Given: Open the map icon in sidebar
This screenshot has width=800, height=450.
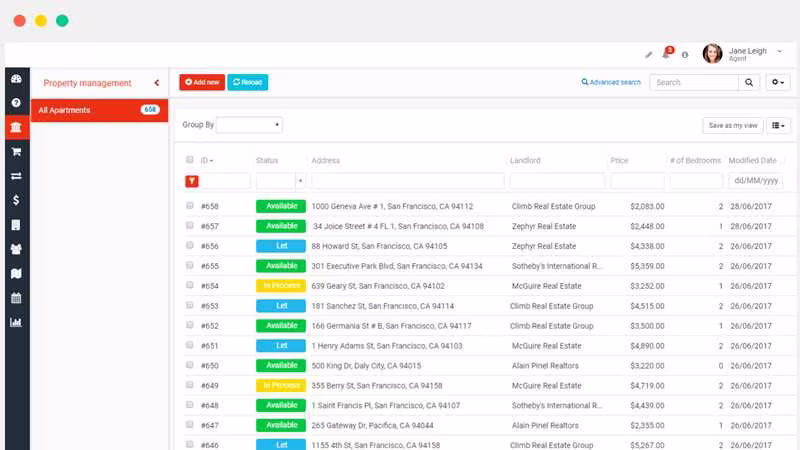Looking at the screenshot, I should click(x=16, y=274).
